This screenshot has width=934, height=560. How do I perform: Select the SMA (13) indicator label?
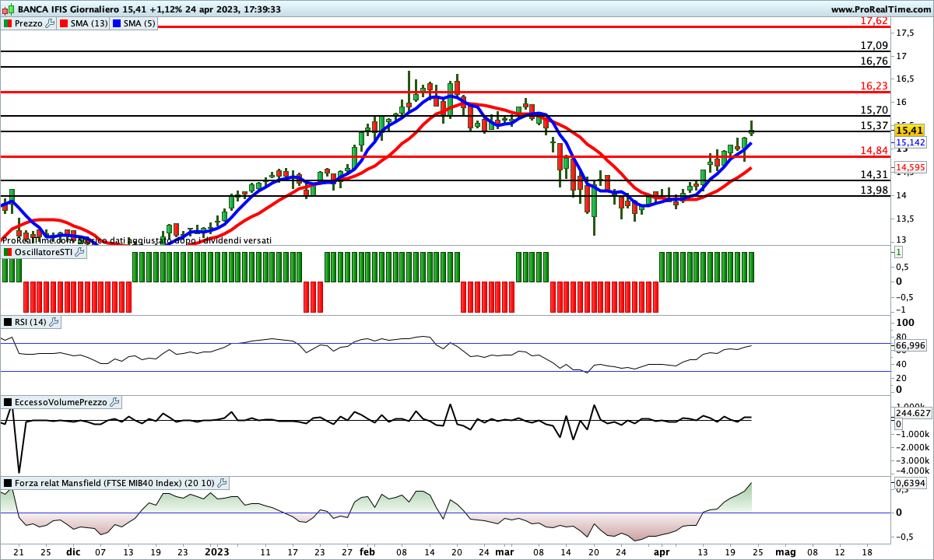[x=90, y=23]
